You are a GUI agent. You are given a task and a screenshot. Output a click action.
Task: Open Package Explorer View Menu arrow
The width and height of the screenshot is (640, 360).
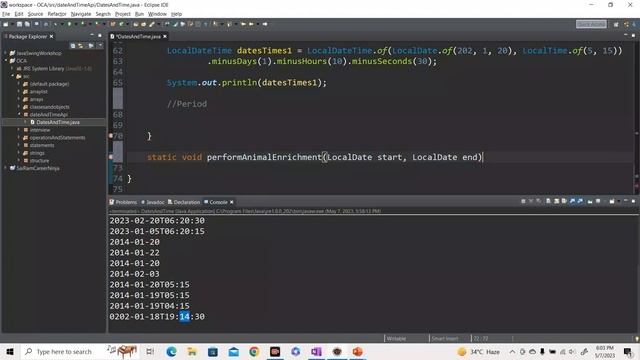pyautogui.click(x=100, y=45)
